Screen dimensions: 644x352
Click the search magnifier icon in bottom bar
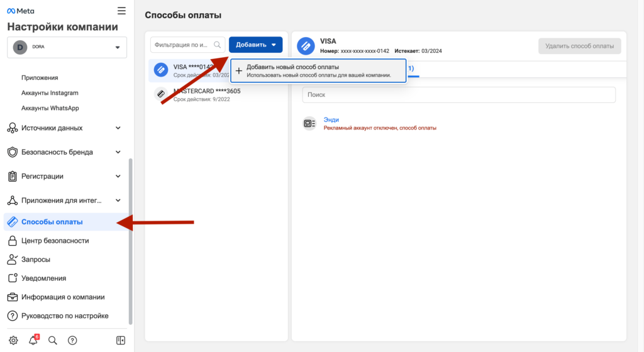click(x=53, y=340)
